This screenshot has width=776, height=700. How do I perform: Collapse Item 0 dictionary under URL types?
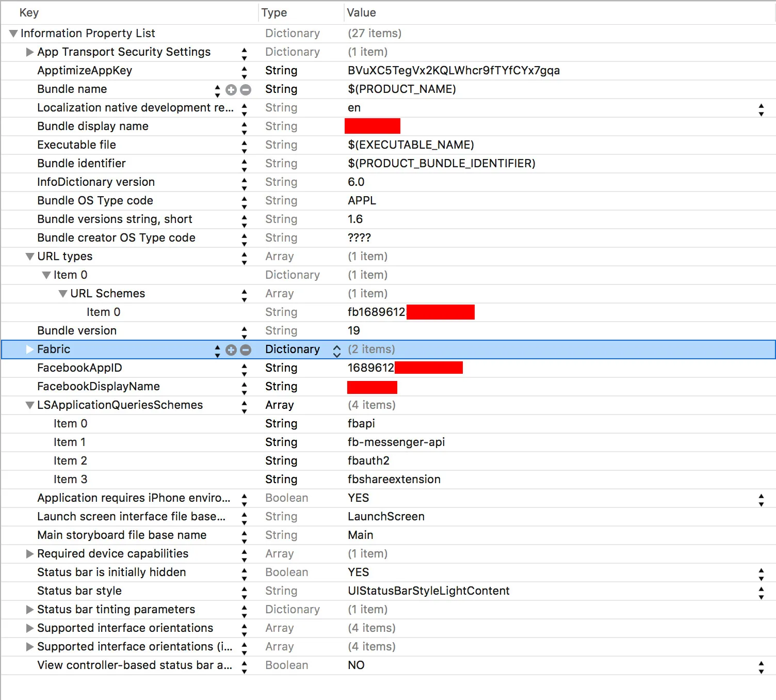click(46, 275)
